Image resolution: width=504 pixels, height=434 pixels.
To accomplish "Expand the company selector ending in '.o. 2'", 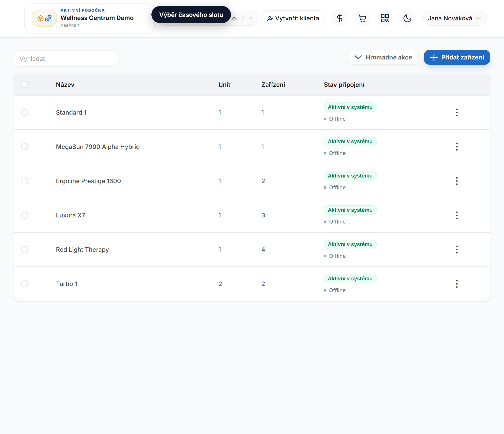I will [244, 18].
